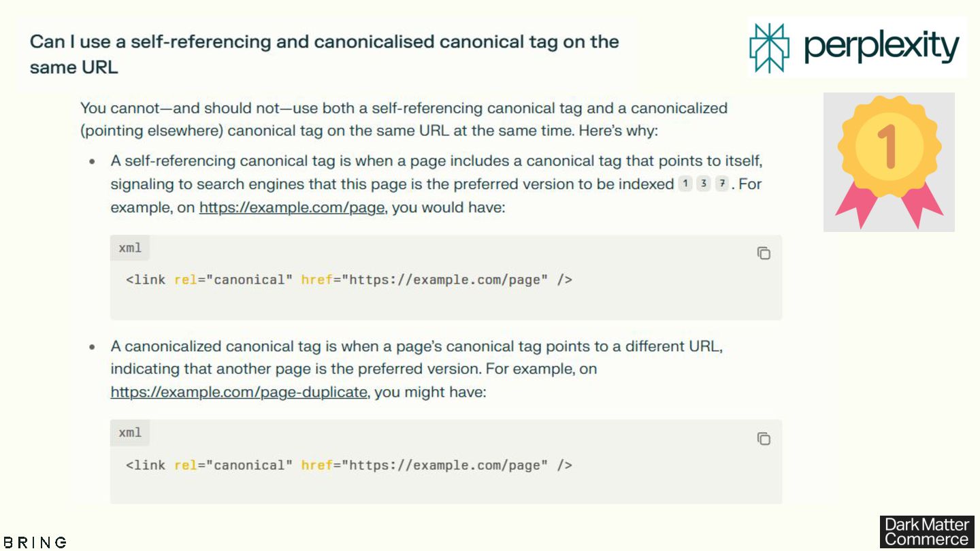Copy the second XML code block
This screenshot has width=980, height=551.
(x=764, y=439)
